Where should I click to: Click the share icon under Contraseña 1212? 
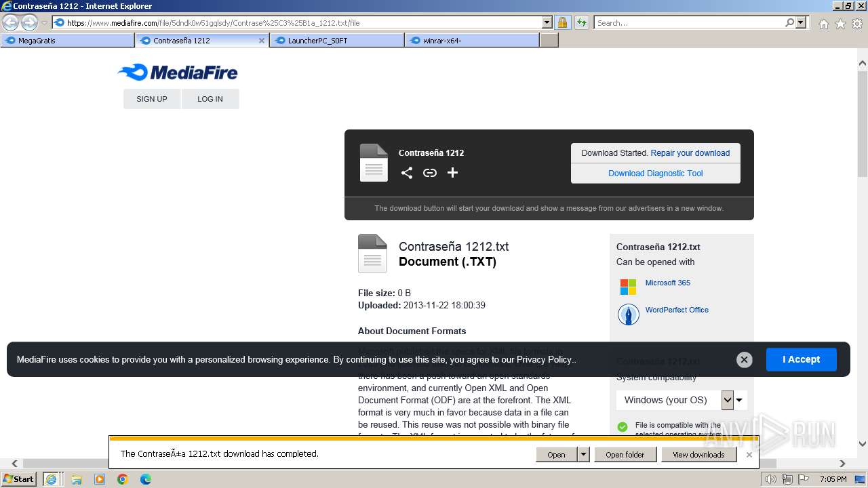click(x=407, y=173)
